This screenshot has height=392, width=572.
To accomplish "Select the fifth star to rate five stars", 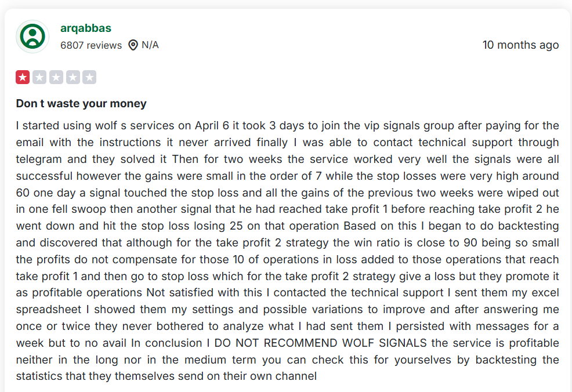I will [x=89, y=77].
